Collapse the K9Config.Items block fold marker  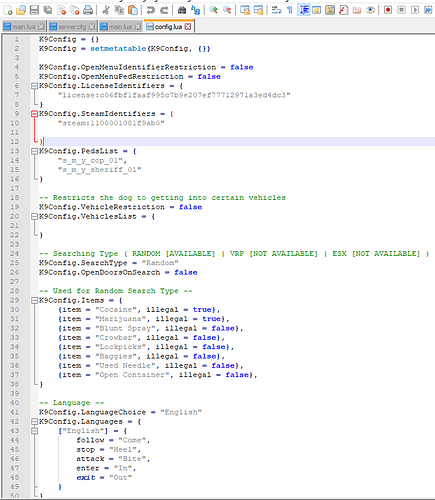34,301
